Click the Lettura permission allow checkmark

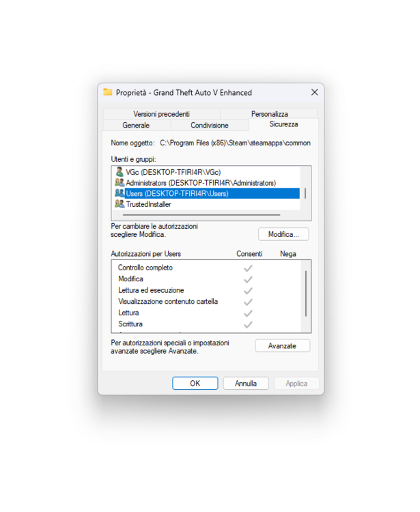pyautogui.click(x=248, y=313)
